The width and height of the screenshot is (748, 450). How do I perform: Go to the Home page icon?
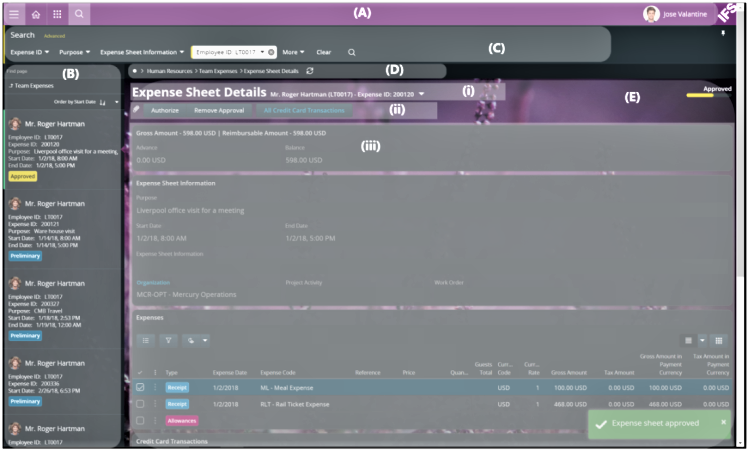pyautogui.click(x=36, y=15)
